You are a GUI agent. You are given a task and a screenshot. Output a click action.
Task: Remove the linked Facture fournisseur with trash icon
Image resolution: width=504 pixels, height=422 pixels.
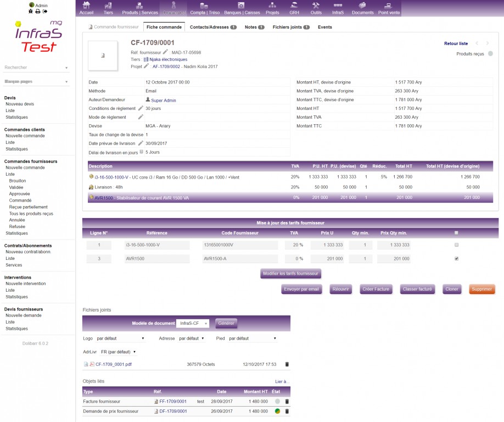point(287,402)
